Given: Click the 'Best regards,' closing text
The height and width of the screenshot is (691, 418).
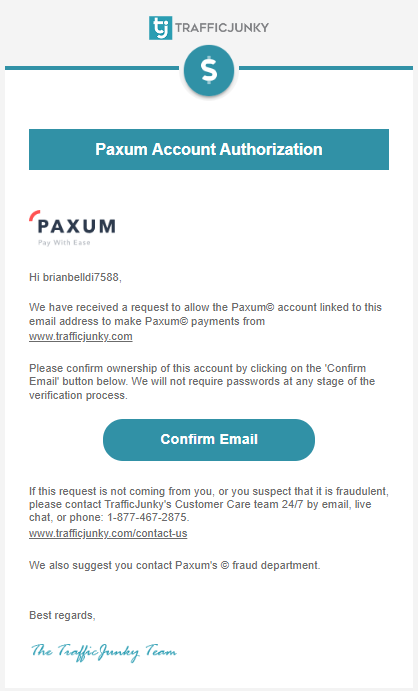Looking at the screenshot, I should (62, 615).
